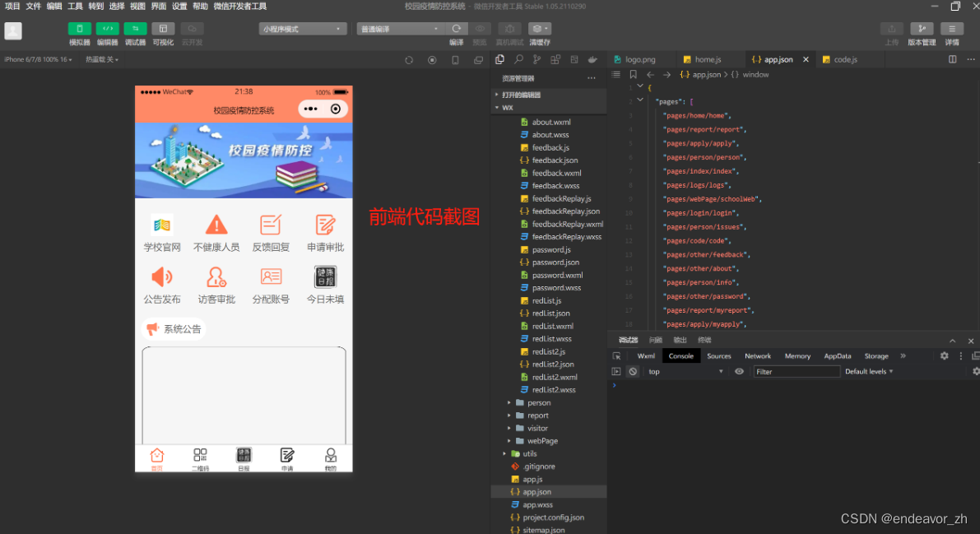This screenshot has height=534, width=980.
Task: Open the cloud development button
Action: point(192,29)
